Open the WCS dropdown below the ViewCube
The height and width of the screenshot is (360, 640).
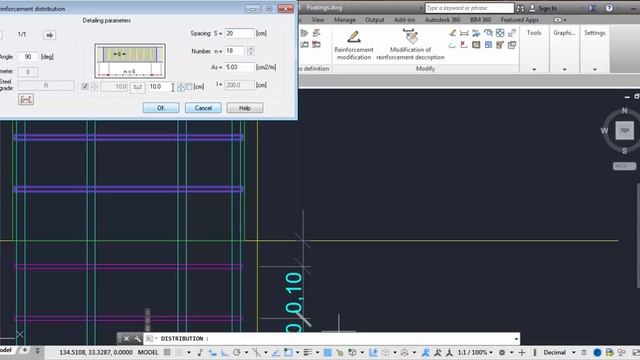624,166
